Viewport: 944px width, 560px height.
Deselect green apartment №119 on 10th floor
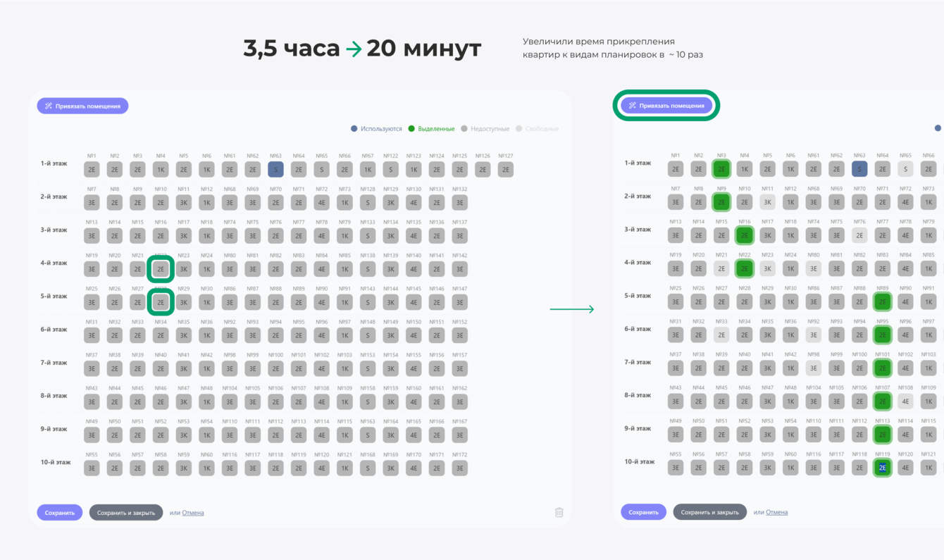click(x=882, y=467)
